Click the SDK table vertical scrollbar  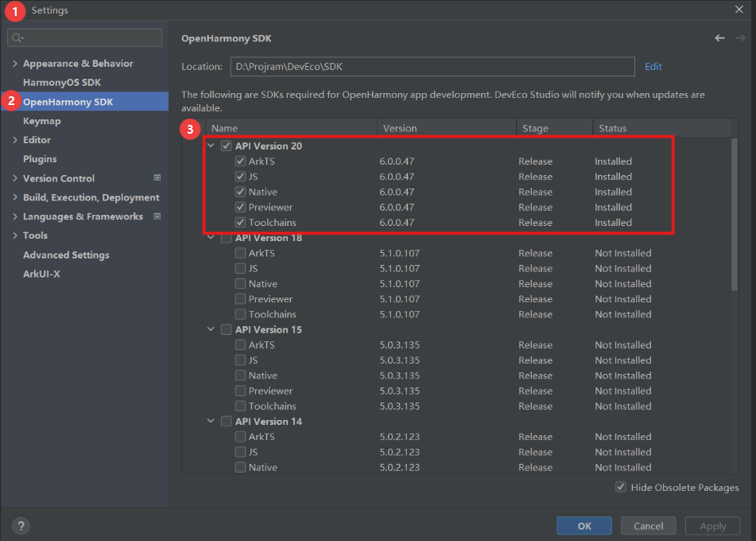[735, 214]
